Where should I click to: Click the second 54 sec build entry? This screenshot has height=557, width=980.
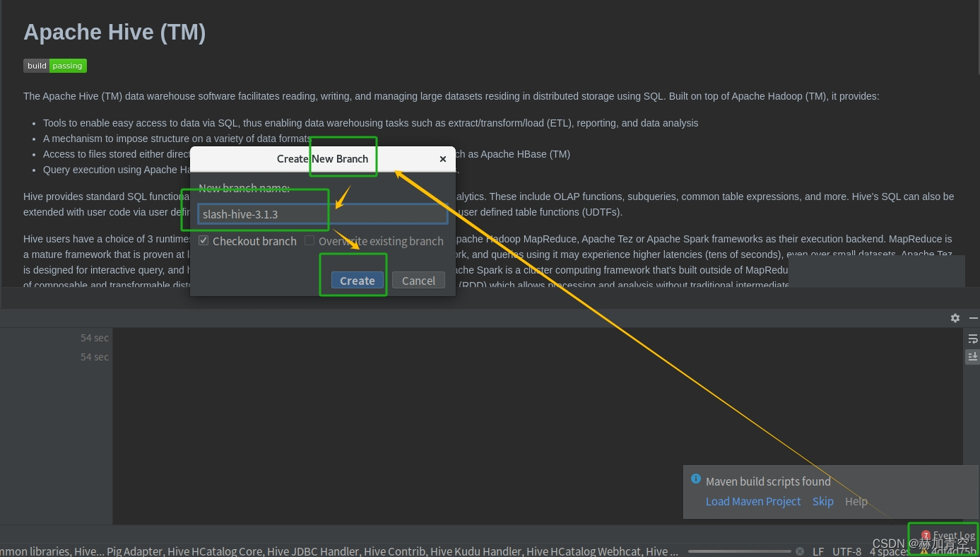click(x=95, y=357)
